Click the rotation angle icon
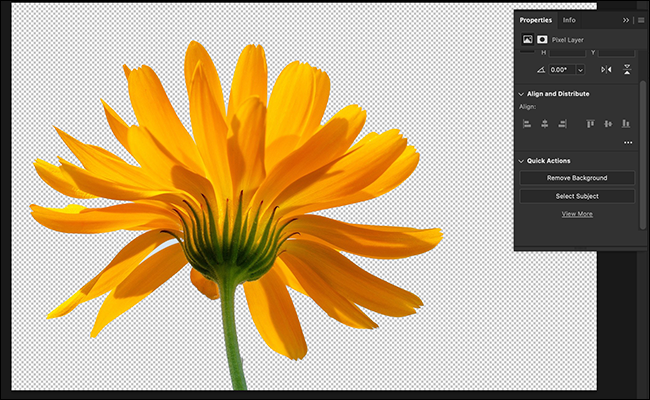The height and width of the screenshot is (400, 650). coord(541,70)
